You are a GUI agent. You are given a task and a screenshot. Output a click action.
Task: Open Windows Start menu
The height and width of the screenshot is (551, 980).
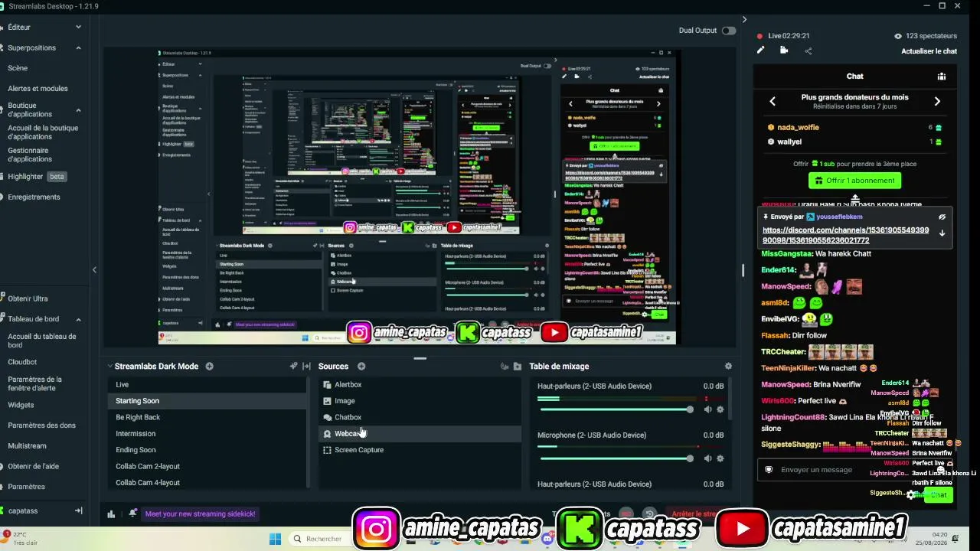pos(275,539)
